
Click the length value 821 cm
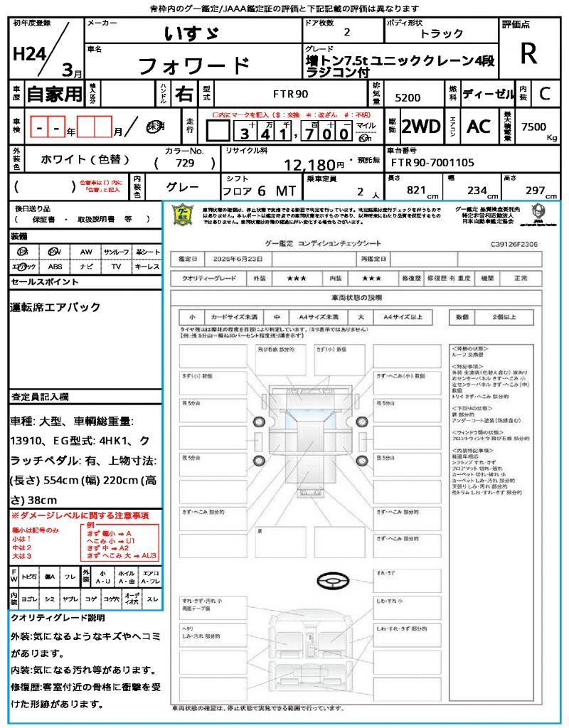[x=422, y=191]
